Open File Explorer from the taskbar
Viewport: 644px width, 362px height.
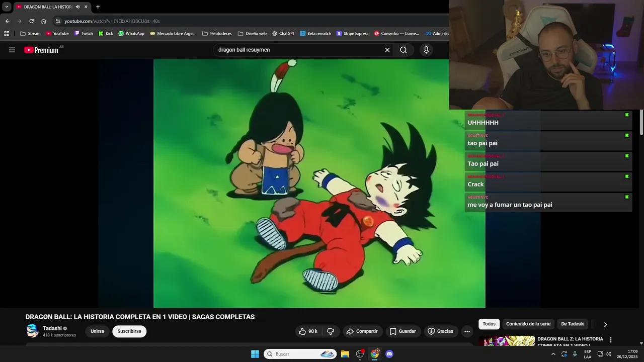coord(345,354)
